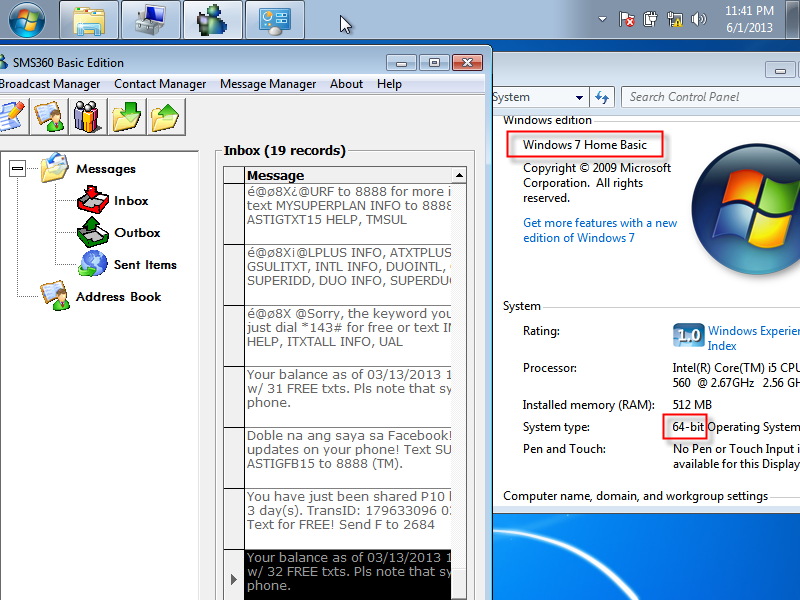
Task: Click the contact groups toolbar icon
Action: pos(88,116)
